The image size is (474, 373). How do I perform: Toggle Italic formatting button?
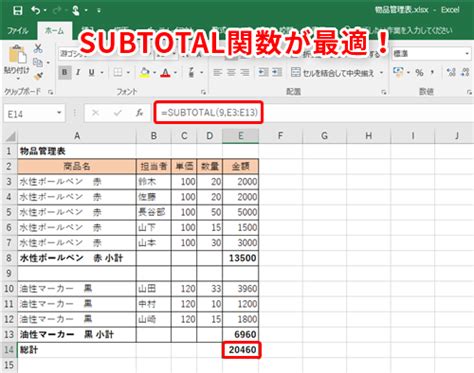point(78,72)
